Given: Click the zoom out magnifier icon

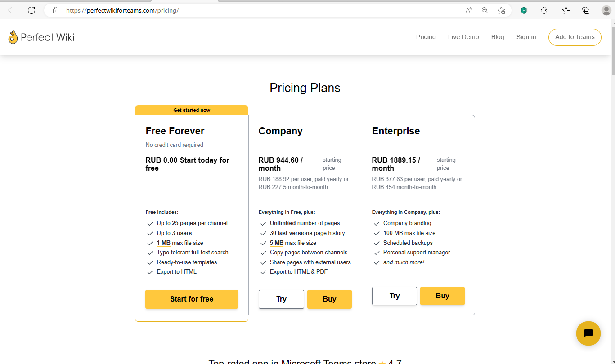Looking at the screenshot, I should 485,10.
